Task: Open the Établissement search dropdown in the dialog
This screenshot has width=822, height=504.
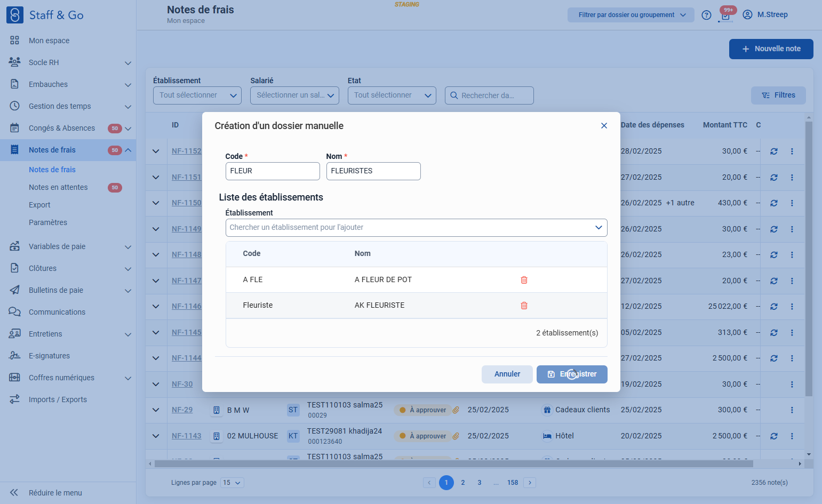Action: [x=416, y=228]
